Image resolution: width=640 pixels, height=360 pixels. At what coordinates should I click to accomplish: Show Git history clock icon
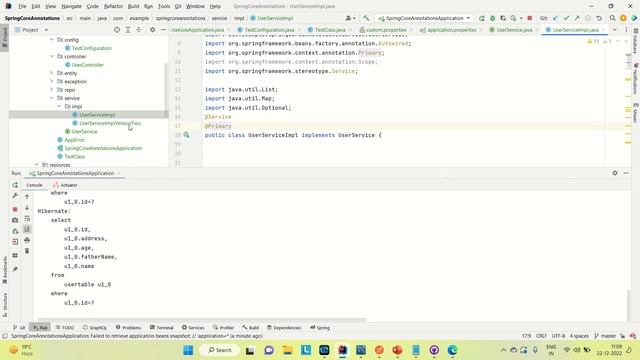pos(588,18)
